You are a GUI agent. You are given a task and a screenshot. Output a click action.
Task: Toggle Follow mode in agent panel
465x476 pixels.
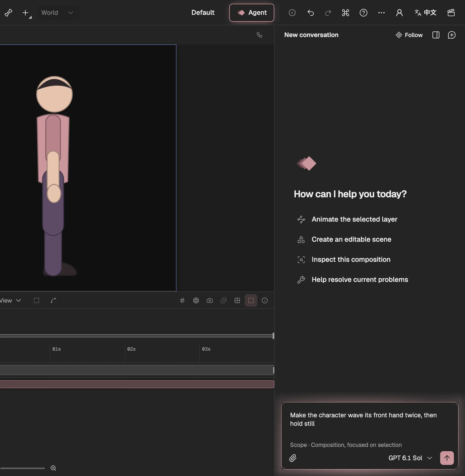pos(409,35)
